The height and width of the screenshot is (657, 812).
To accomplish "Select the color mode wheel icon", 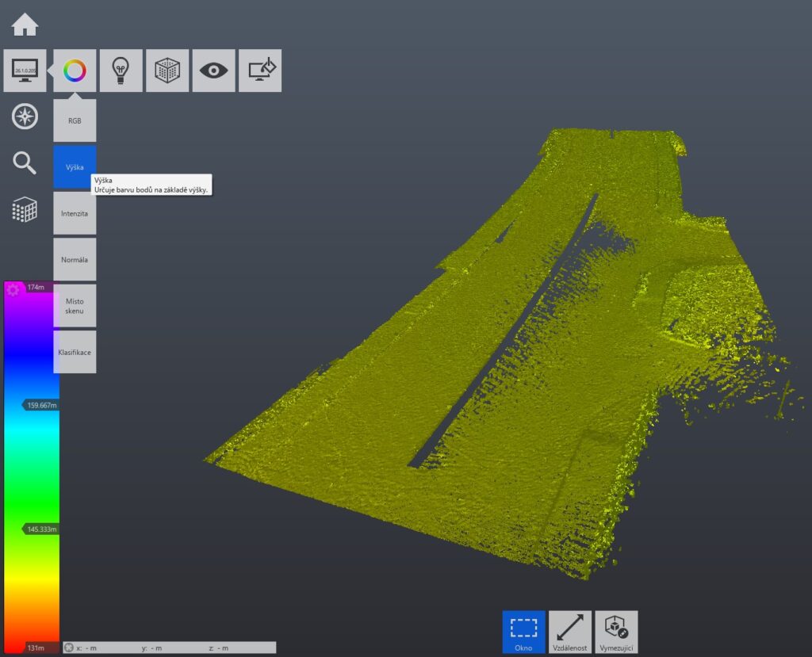I will tap(75, 71).
